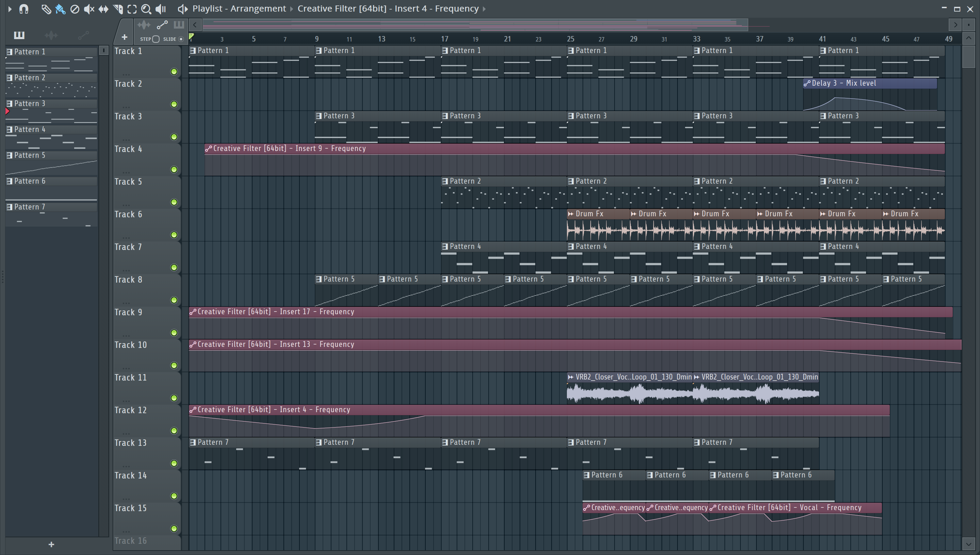
Task: Mute Track 2 with its green LED
Action: pos(174,104)
